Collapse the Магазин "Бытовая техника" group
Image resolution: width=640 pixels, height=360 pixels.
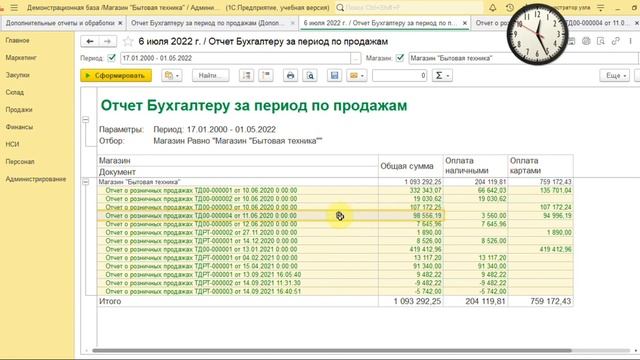click(85, 182)
